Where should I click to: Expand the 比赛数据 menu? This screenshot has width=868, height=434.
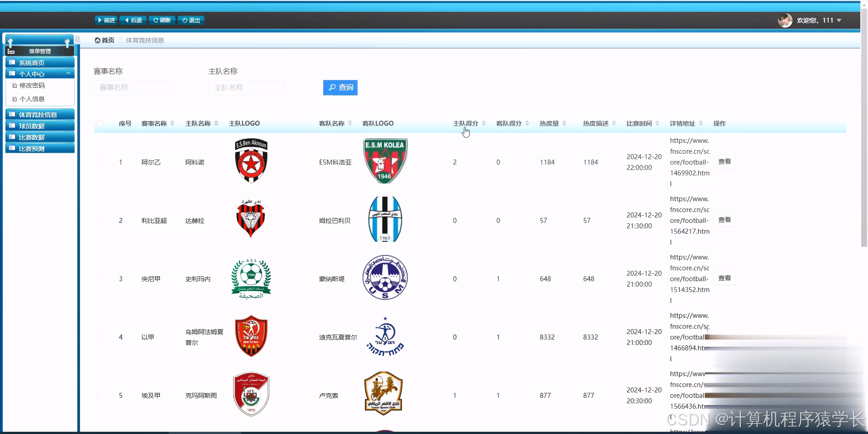tap(40, 137)
